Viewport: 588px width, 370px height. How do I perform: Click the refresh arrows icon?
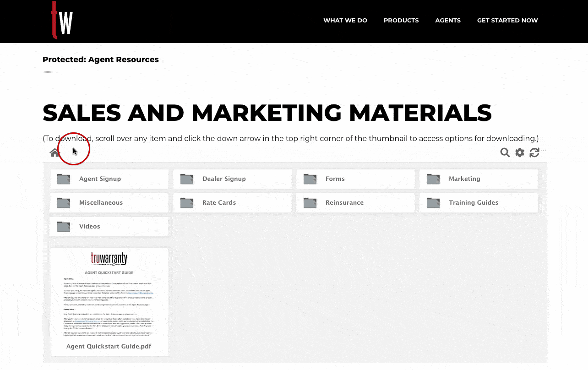[x=534, y=152]
